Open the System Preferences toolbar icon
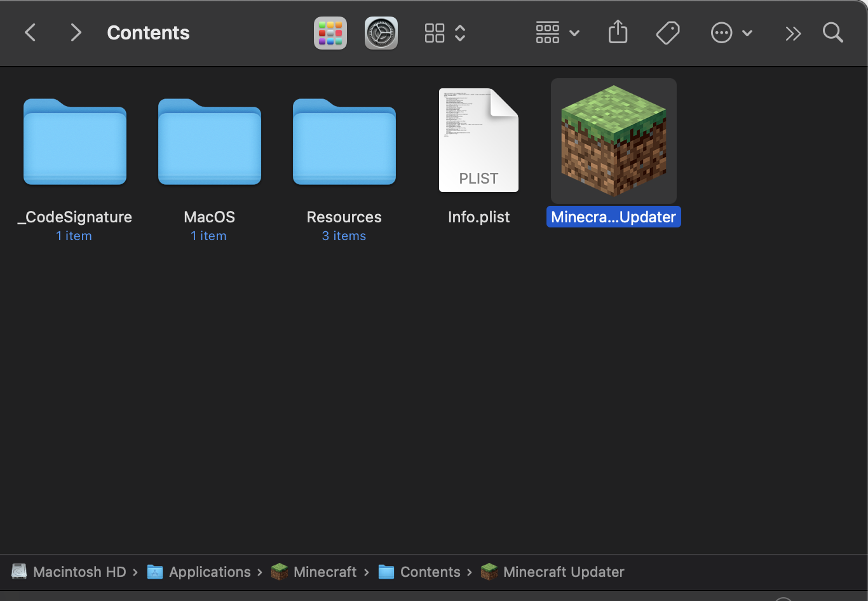 click(381, 33)
